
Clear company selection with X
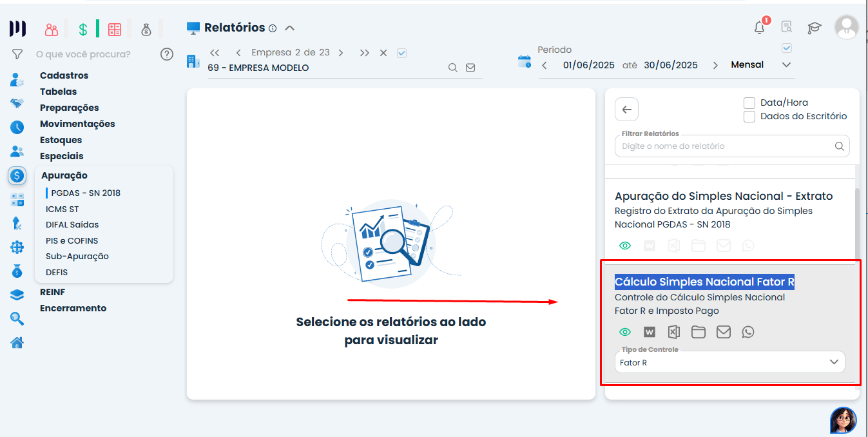(383, 53)
